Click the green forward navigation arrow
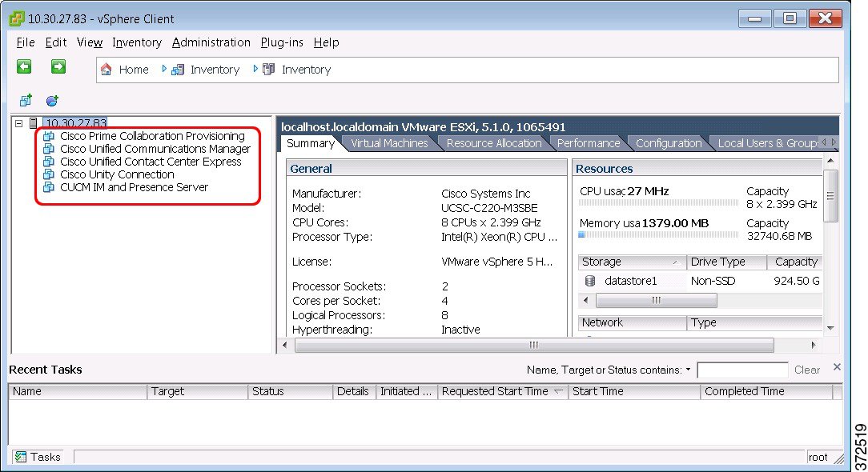Screen dimensions: 868x472 tap(58, 67)
